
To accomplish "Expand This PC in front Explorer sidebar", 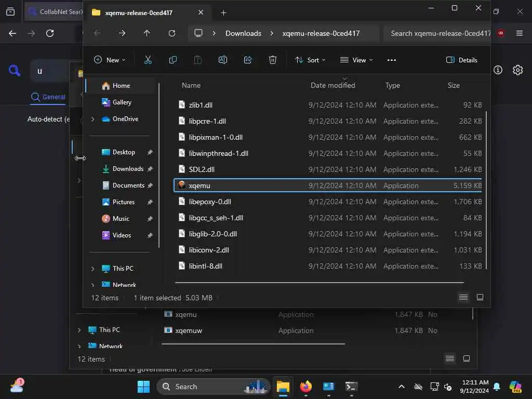I will (92, 269).
